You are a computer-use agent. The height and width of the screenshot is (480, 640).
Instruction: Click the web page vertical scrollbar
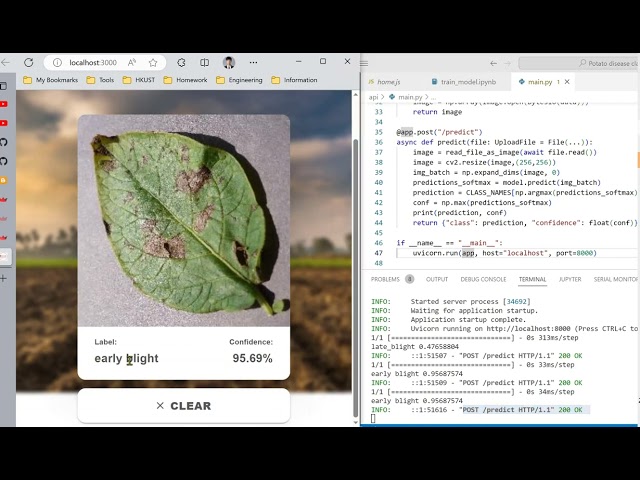pyautogui.click(x=356, y=278)
